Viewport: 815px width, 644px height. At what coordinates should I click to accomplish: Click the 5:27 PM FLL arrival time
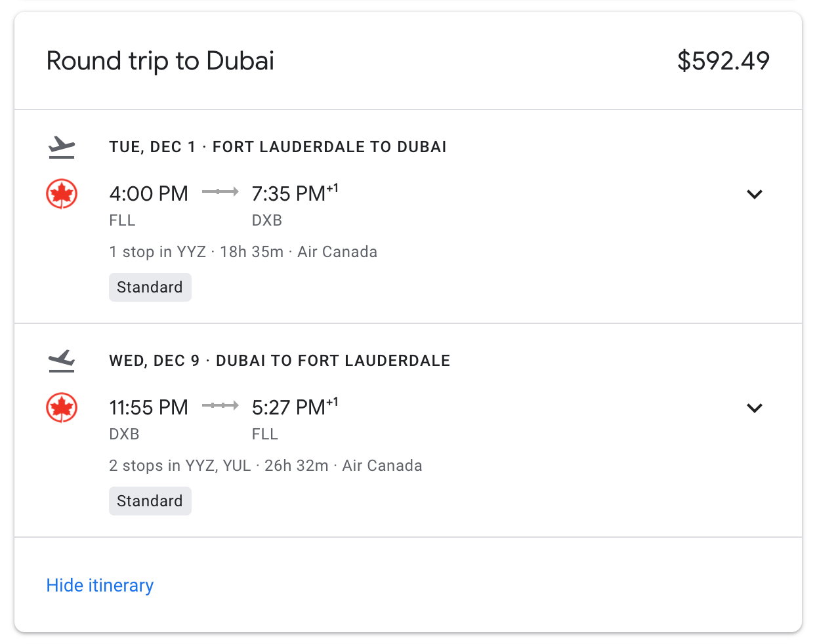pyautogui.click(x=289, y=408)
